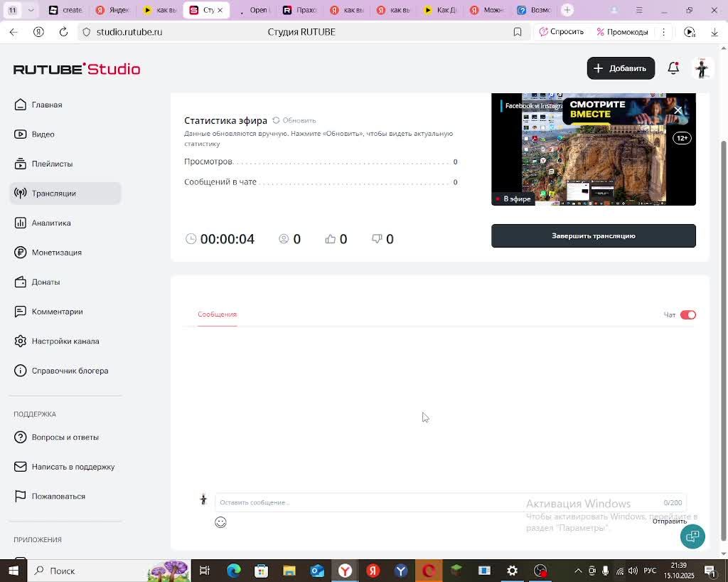728x582 pixels.
Task: Click the Yandex home icon in toolbar
Action: pos(38,32)
